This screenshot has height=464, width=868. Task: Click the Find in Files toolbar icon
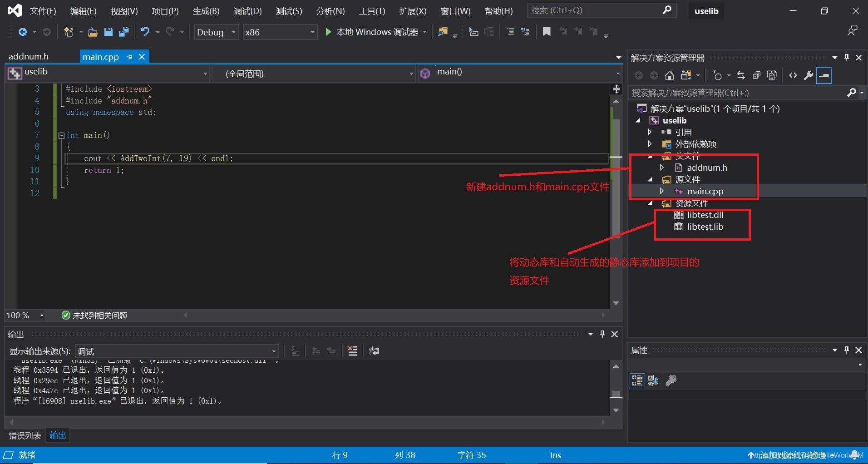pyautogui.click(x=443, y=32)
